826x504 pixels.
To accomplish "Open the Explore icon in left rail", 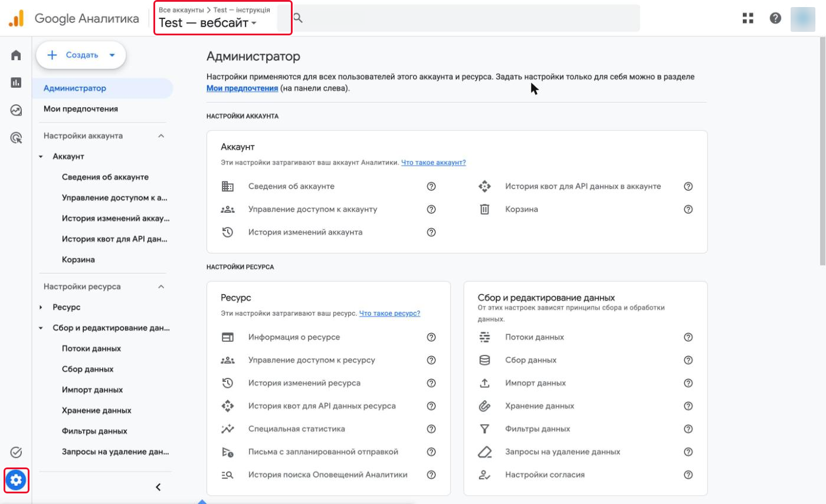I will tap(16, 110).
